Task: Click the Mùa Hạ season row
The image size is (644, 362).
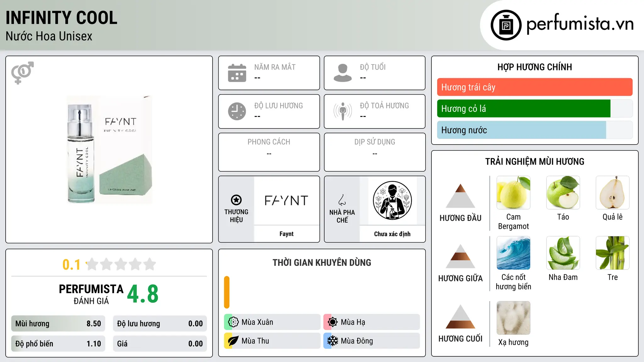Action: [x=372, y=322]
